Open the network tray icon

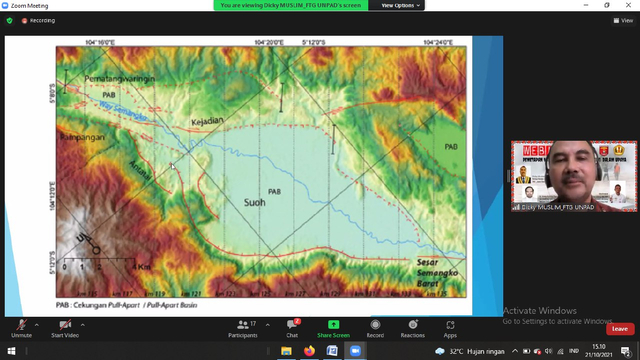point(560,351)
